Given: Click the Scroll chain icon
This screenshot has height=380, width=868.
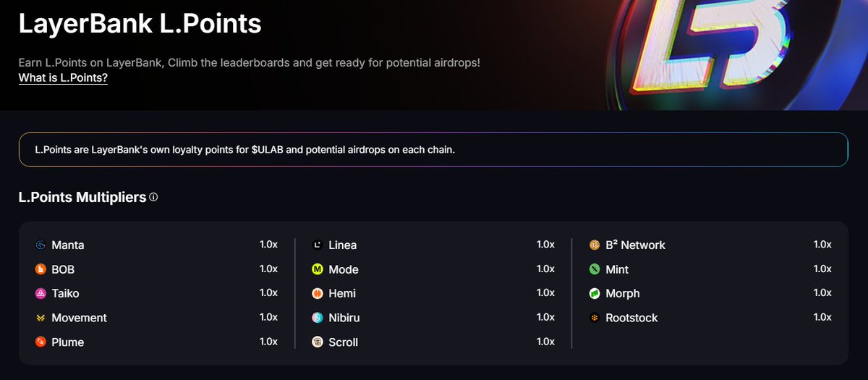Looking at the screenshot, I should coord(318,342).
